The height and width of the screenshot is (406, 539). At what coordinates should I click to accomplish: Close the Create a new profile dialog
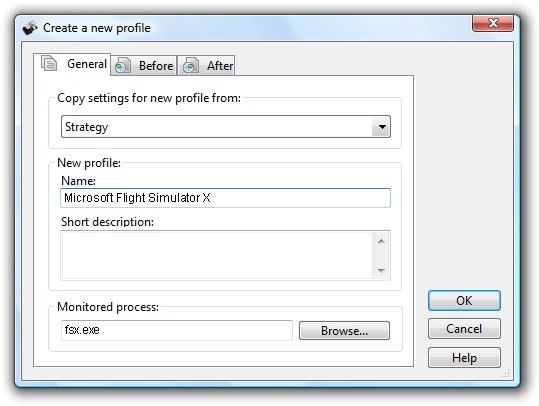pos(493,23)
